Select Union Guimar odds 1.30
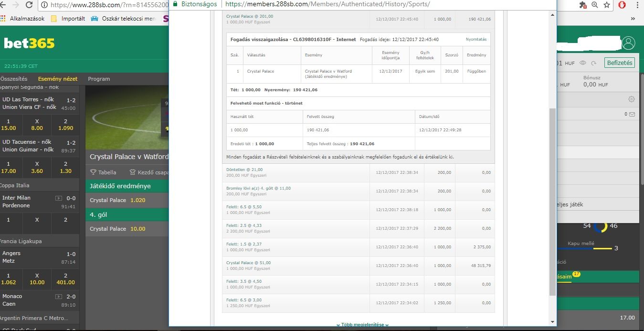Viewport: 644px width, 331px height. click(x=65, y=167)
